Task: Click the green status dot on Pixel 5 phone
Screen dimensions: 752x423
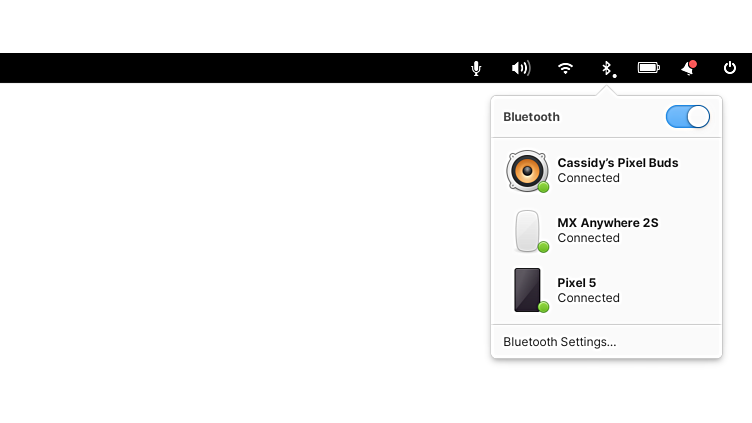Action: [x=543, y=307]
